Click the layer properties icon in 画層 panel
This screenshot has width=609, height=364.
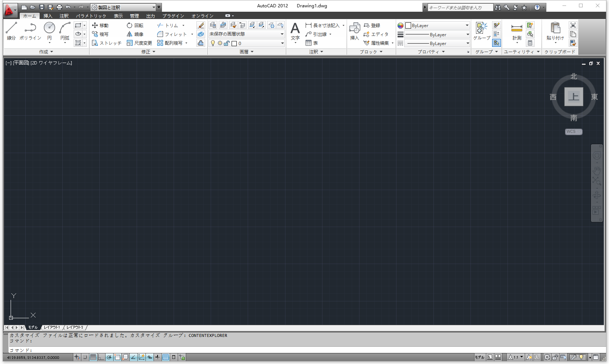tap(213, 25)
